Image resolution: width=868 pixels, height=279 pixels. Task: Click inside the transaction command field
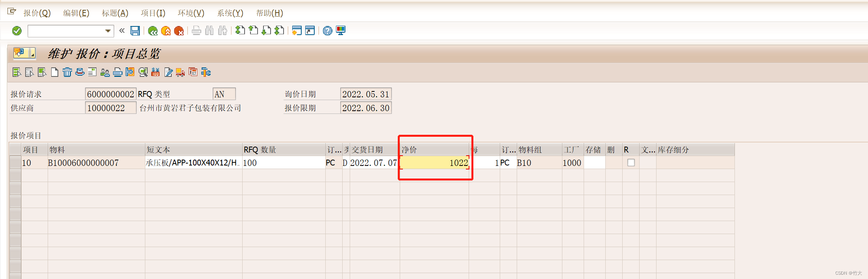66,31
